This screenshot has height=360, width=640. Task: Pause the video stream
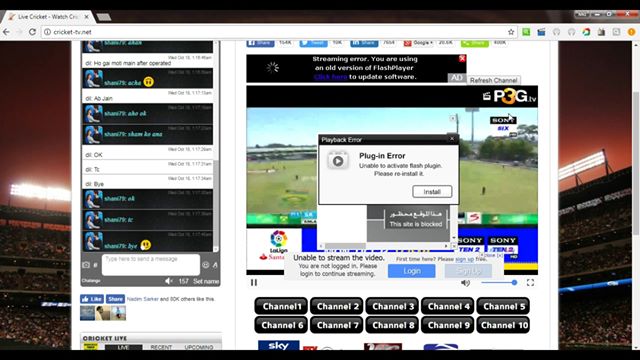tap(254, 282)
